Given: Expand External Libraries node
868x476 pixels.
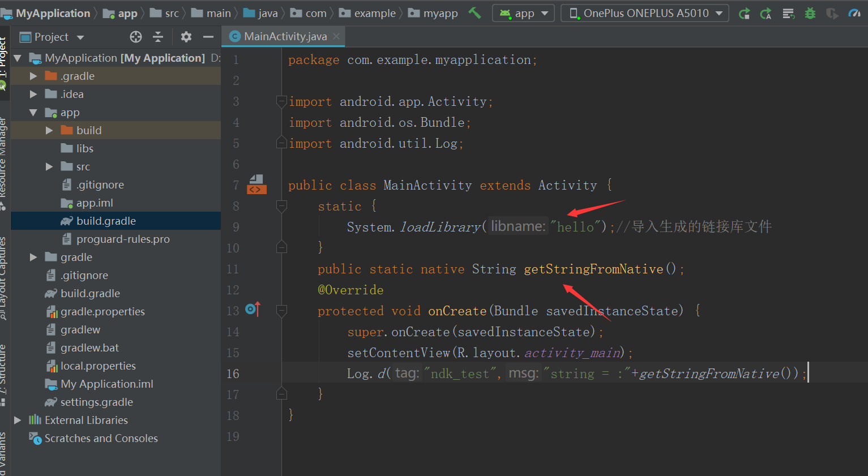Looking at the screenshot, I should tap(18, 420).
